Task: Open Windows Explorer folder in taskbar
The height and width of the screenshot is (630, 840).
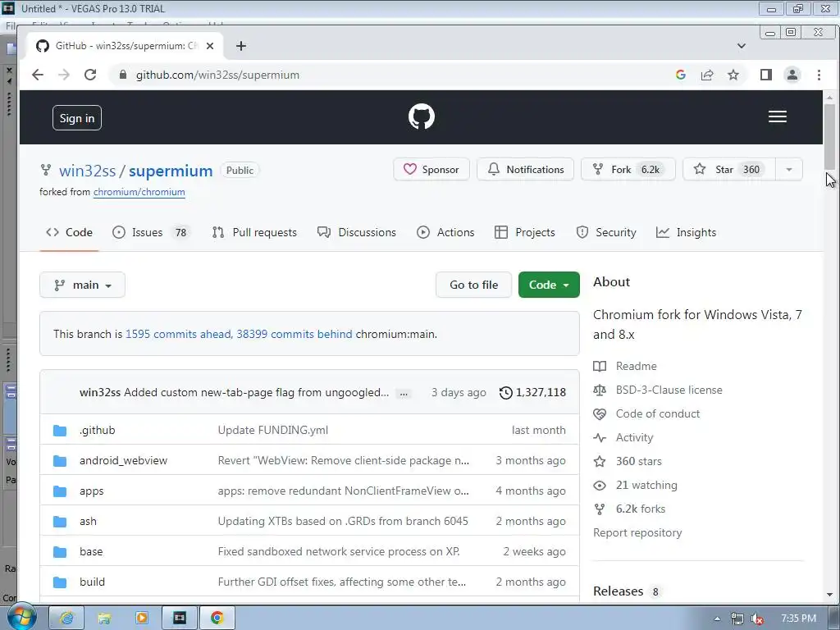Action: pos(104,618)
